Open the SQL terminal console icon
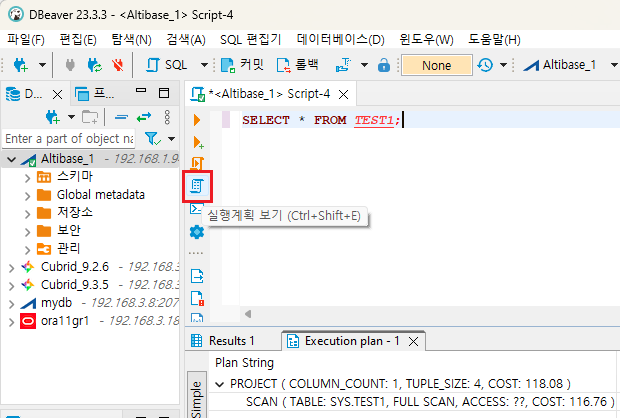 click(x=196, y=209)
